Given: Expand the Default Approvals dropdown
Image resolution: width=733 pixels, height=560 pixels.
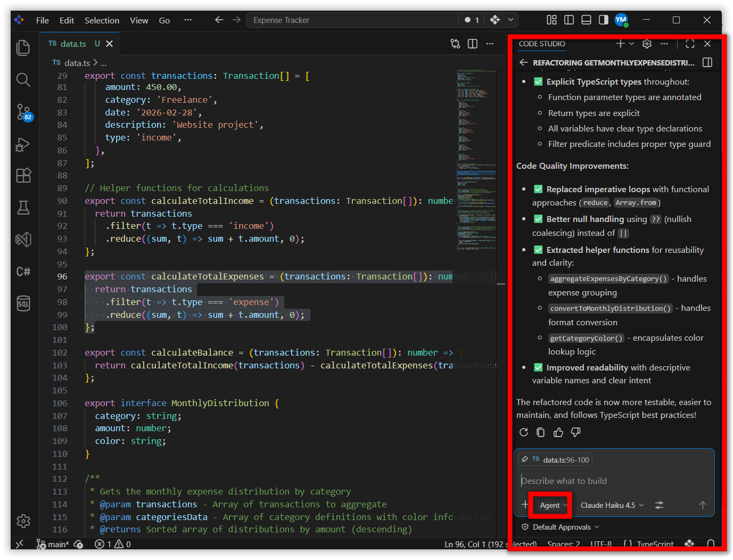Looking at the screenshot, I should coord(561,527).
